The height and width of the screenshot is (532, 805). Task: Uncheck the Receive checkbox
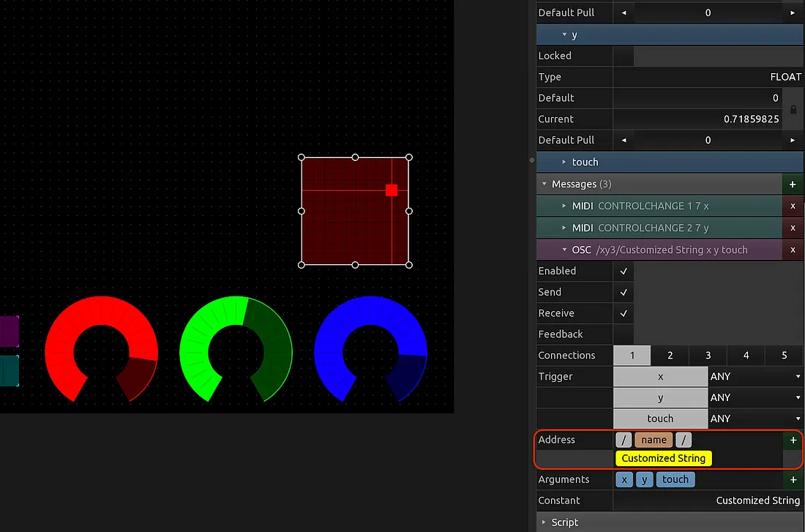624,313
